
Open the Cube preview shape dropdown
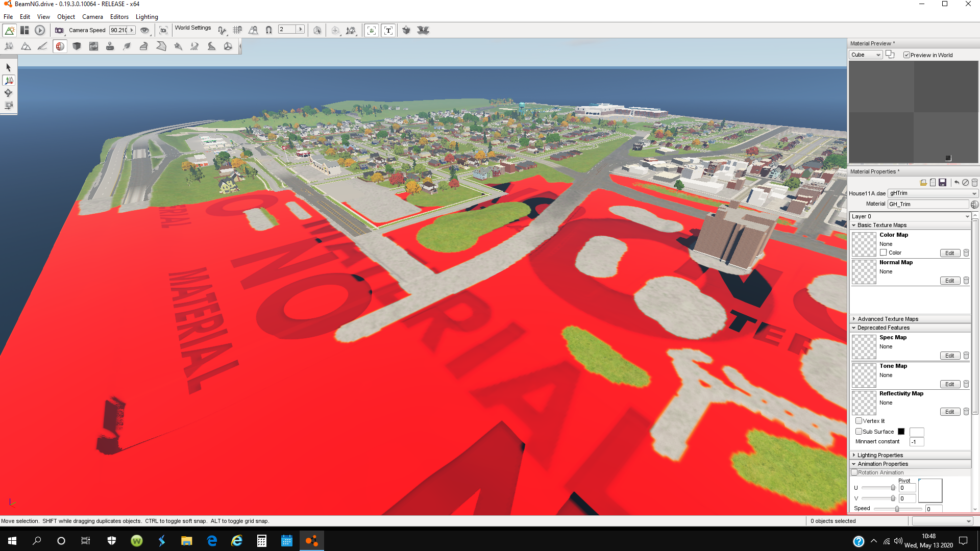click(866, 55)
